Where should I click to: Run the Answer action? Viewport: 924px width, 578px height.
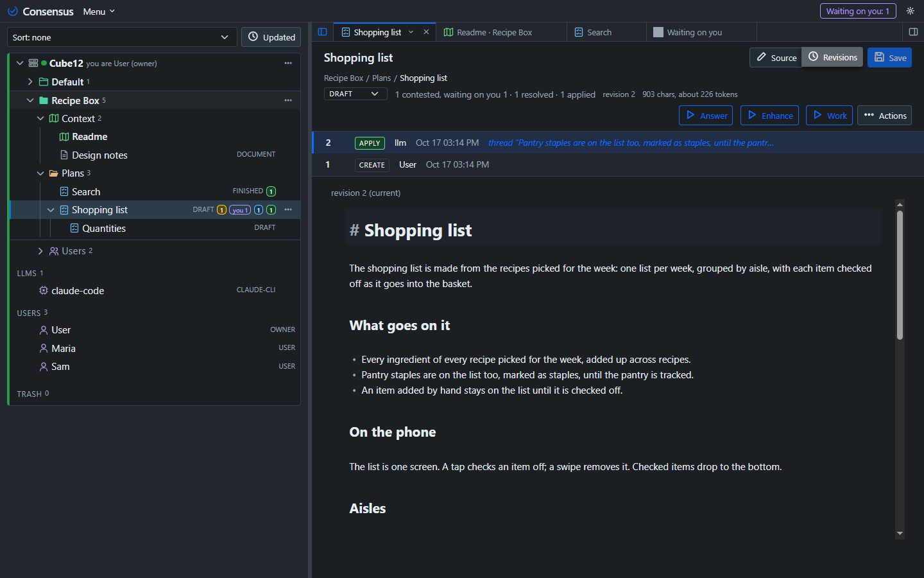(706, 116)
